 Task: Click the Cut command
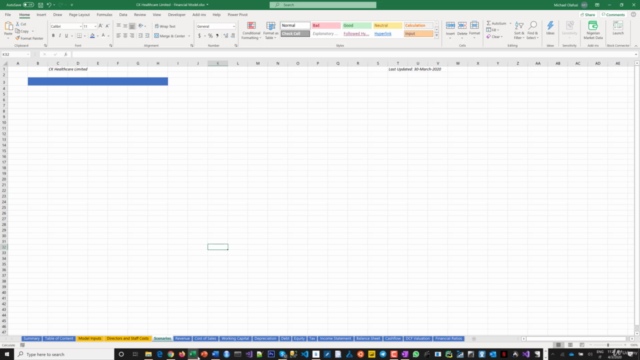click(21, 24)
